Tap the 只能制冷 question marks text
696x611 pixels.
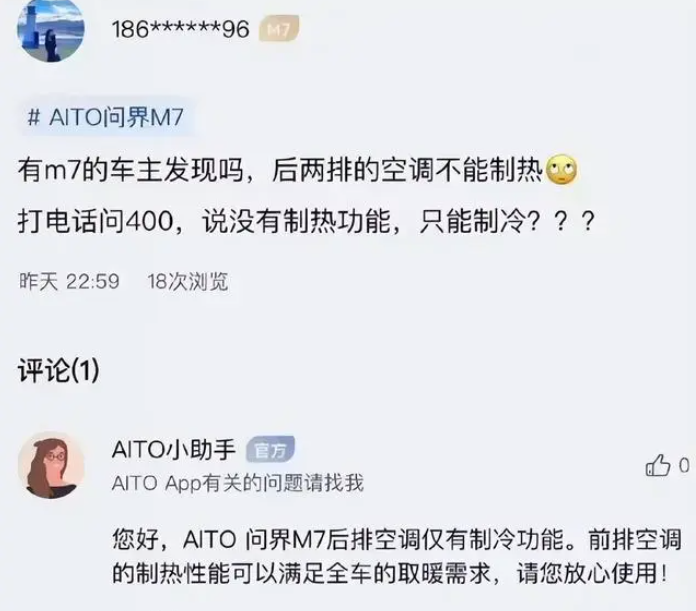(x=507, y=221)
